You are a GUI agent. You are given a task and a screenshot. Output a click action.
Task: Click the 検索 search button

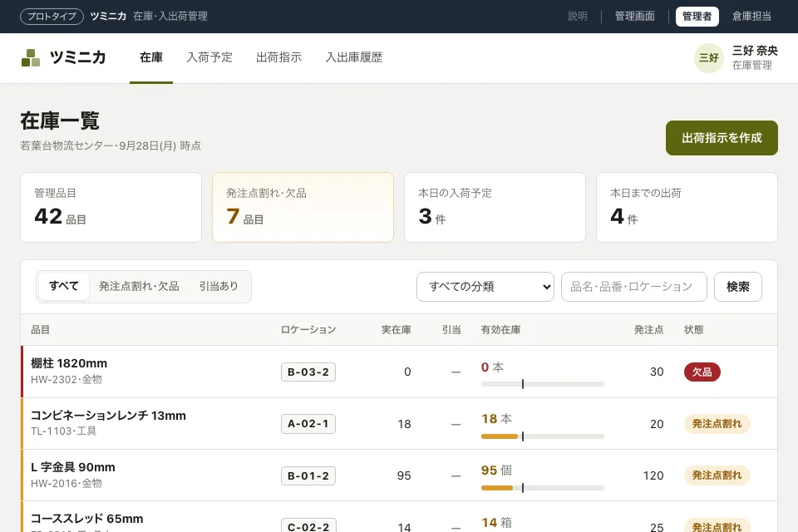(x=738, y=287)
